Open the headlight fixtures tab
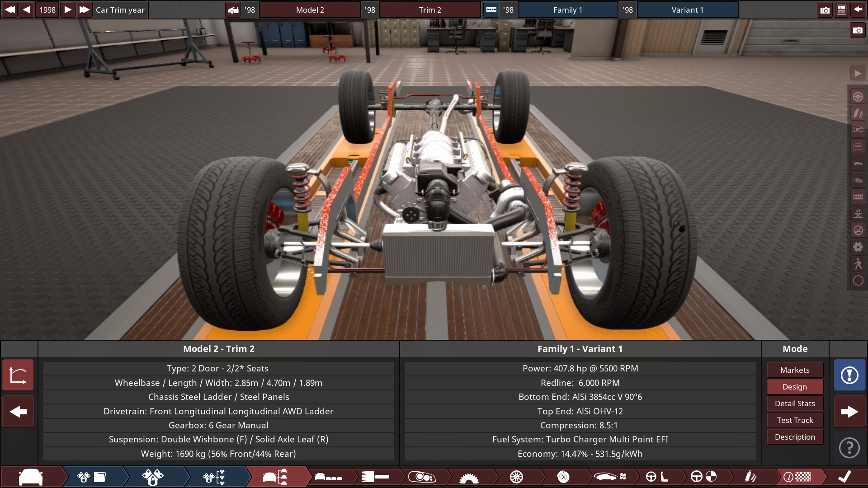 click(x=422, y=477)
